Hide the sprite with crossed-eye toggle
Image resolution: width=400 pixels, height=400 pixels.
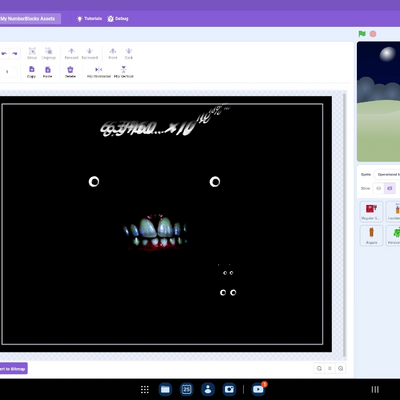390,188
